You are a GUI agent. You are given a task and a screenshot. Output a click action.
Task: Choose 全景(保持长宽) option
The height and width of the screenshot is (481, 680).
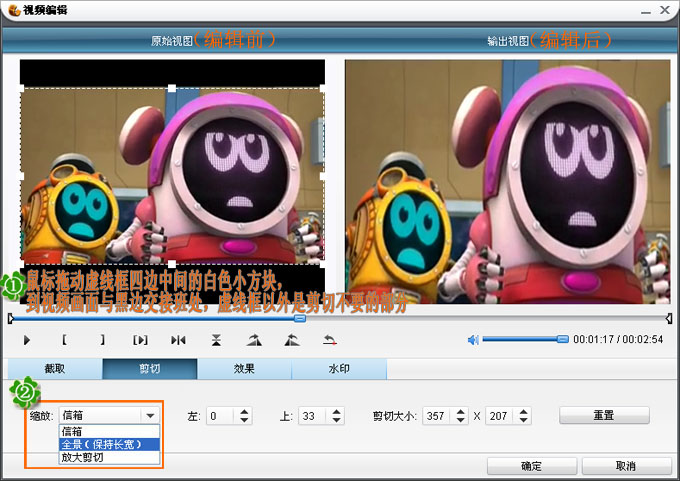point(109,444)
